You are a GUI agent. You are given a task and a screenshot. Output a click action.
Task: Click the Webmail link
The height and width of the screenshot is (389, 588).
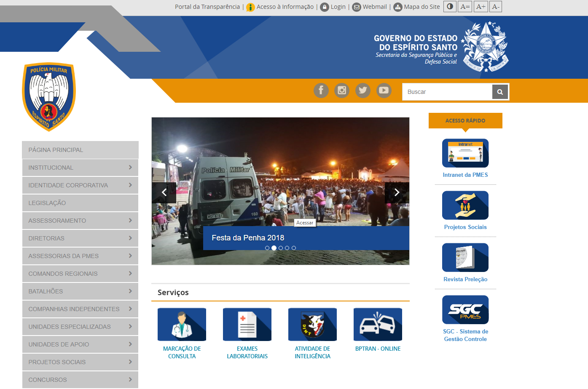point(374,7)
